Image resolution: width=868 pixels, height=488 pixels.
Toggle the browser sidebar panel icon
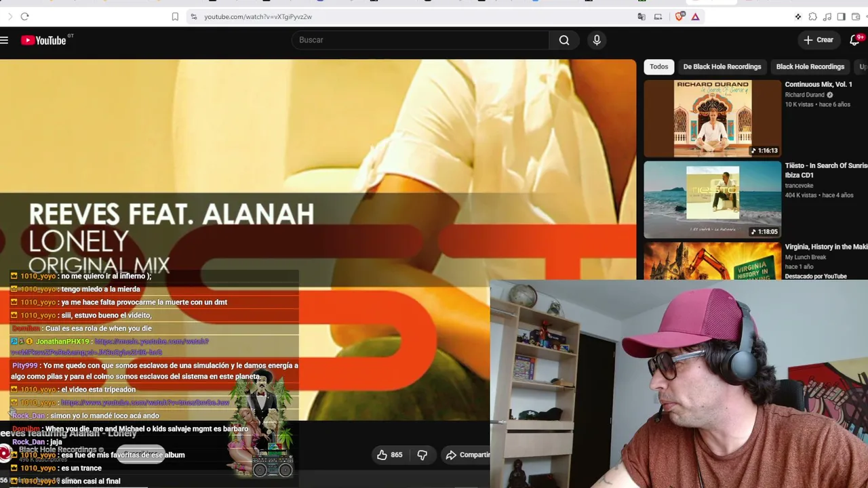click(x=841, y=16)
